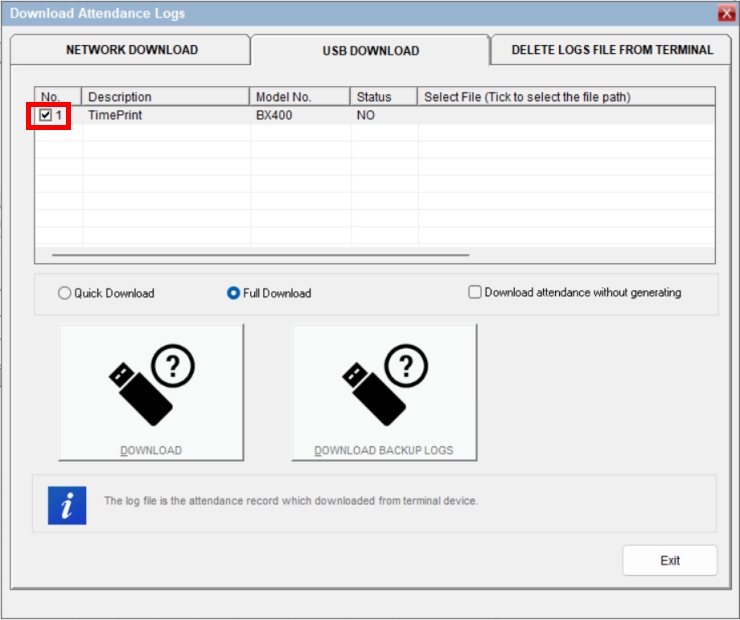Click the Status column header

tap(384, 97)
